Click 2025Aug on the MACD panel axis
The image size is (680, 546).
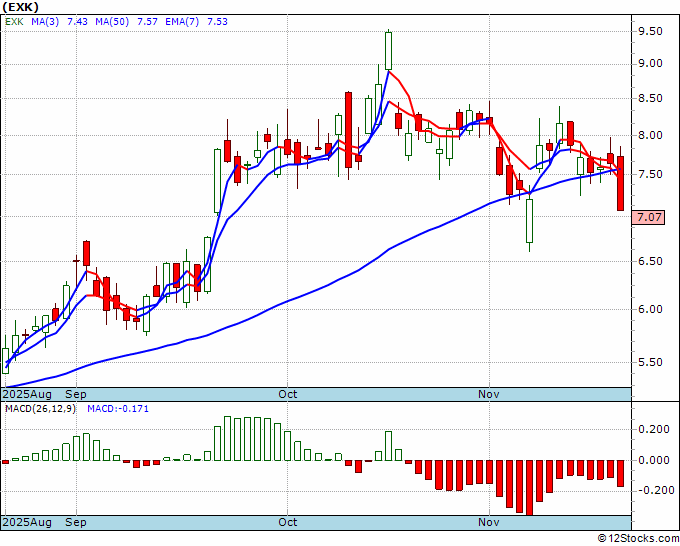[27, 522]
